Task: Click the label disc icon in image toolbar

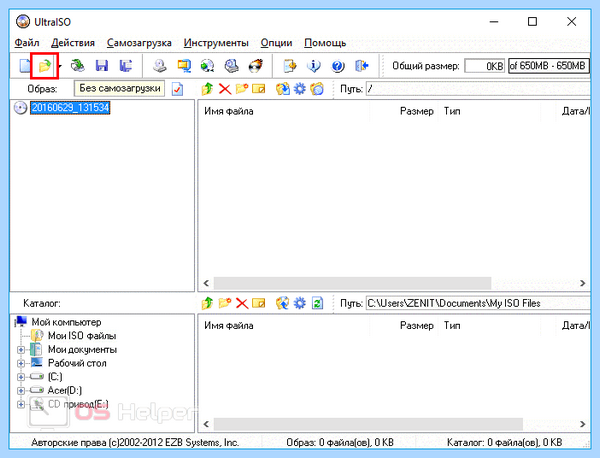Action: pyautogui.click(x=317, y=89)
